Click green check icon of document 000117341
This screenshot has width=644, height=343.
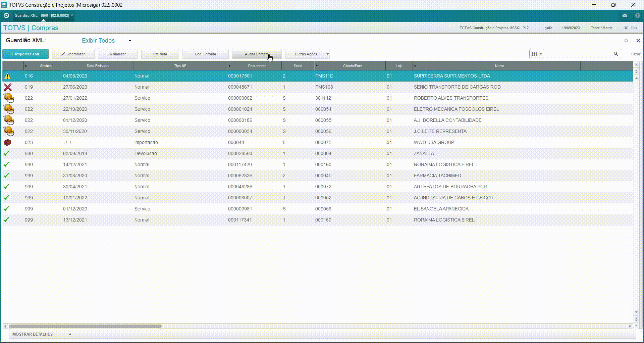tap(6, 220)
